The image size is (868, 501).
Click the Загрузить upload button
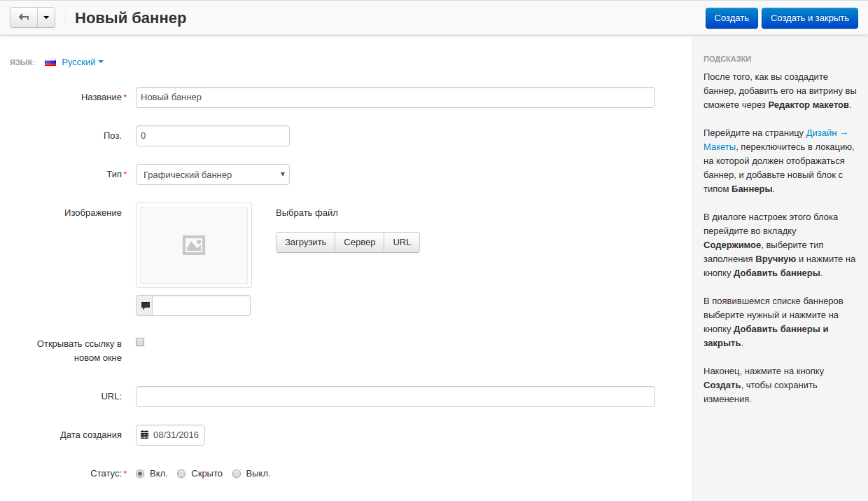coord(305,242)
